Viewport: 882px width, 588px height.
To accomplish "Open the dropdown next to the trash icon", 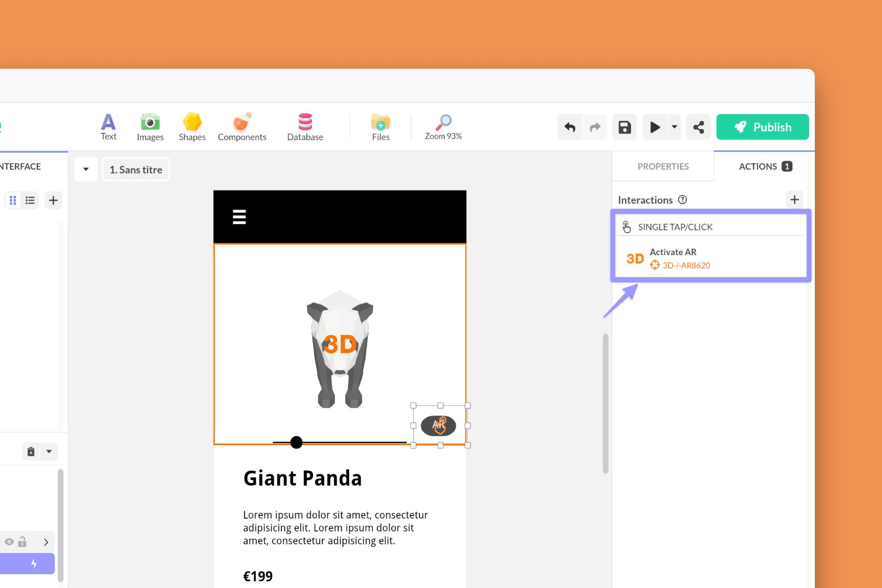I will click(49, 451).
